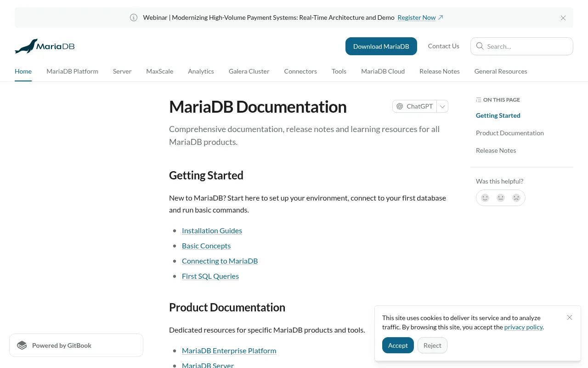Open First SQL Queries link
Screen dimensions: 588x368
tap(210, 276)
